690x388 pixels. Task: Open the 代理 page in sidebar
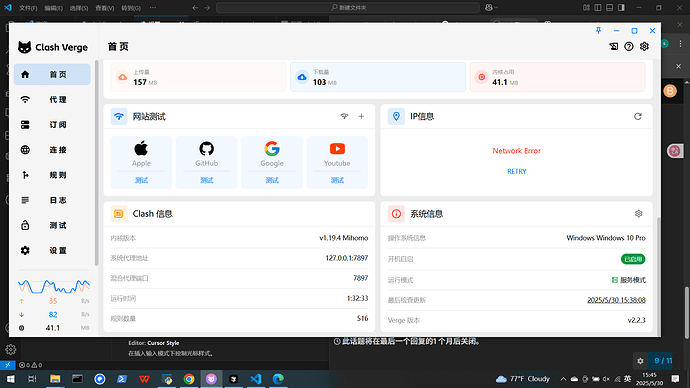pos(52,100)
